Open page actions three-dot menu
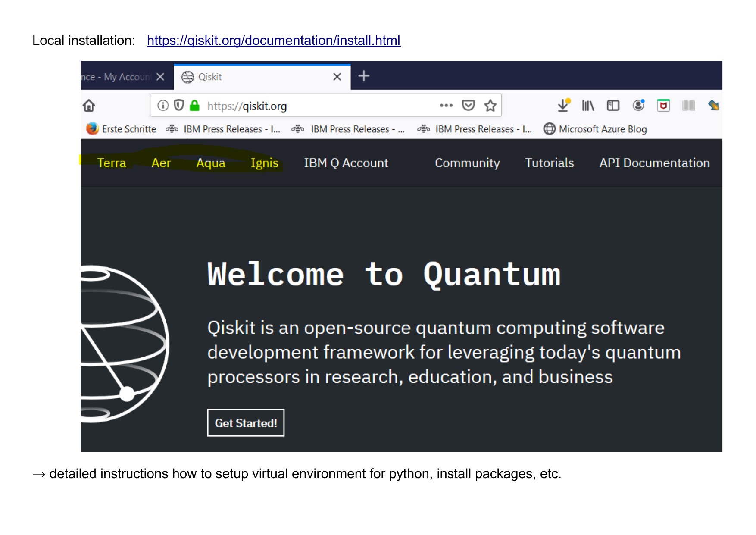The width and height of the screenshot is (756, 535). pos(446,106)
